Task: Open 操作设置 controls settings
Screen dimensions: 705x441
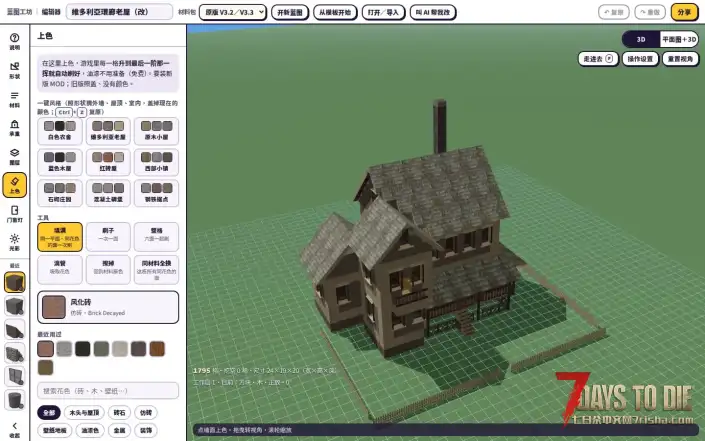Action: [640, 59]
